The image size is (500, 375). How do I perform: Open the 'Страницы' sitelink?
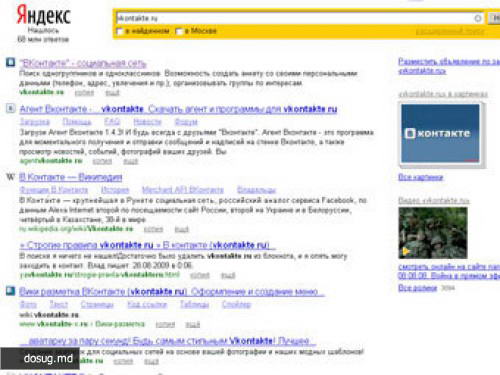pos(97,304)
